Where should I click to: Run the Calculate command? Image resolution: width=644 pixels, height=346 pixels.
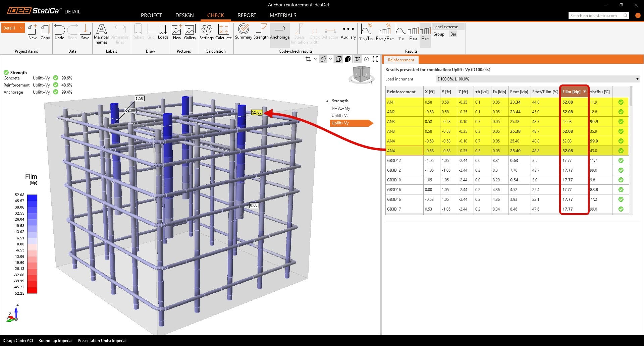click(223, 33)
